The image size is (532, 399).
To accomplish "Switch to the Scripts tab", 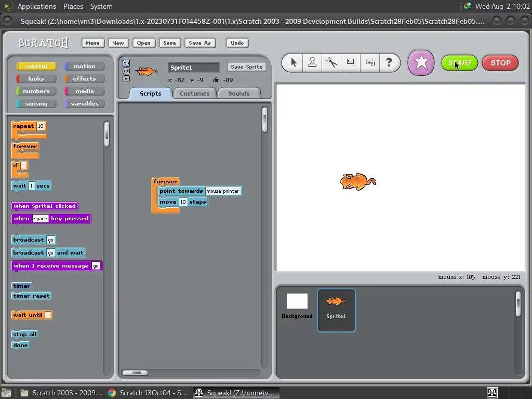I will coord(151,94).
